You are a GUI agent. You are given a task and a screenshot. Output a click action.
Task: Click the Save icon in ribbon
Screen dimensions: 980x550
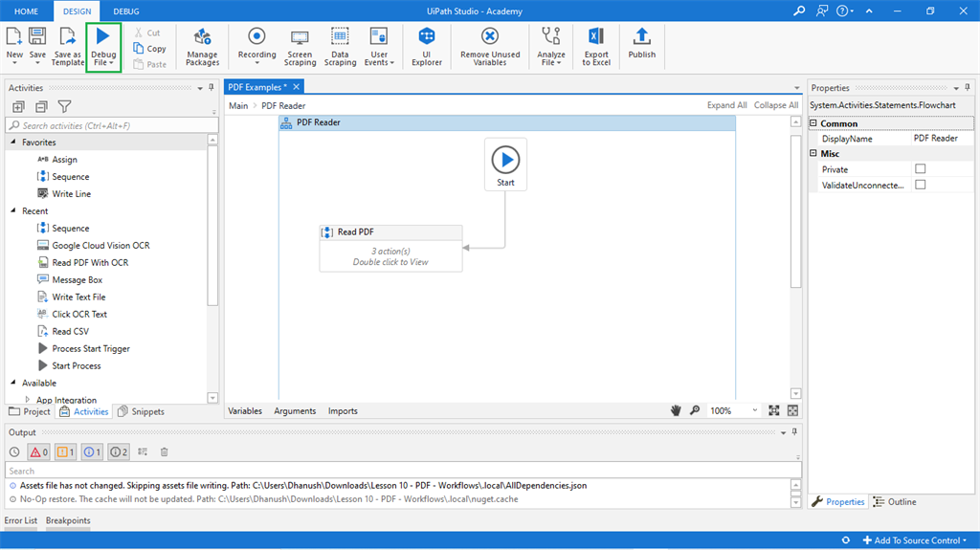[x=37, y=36]
